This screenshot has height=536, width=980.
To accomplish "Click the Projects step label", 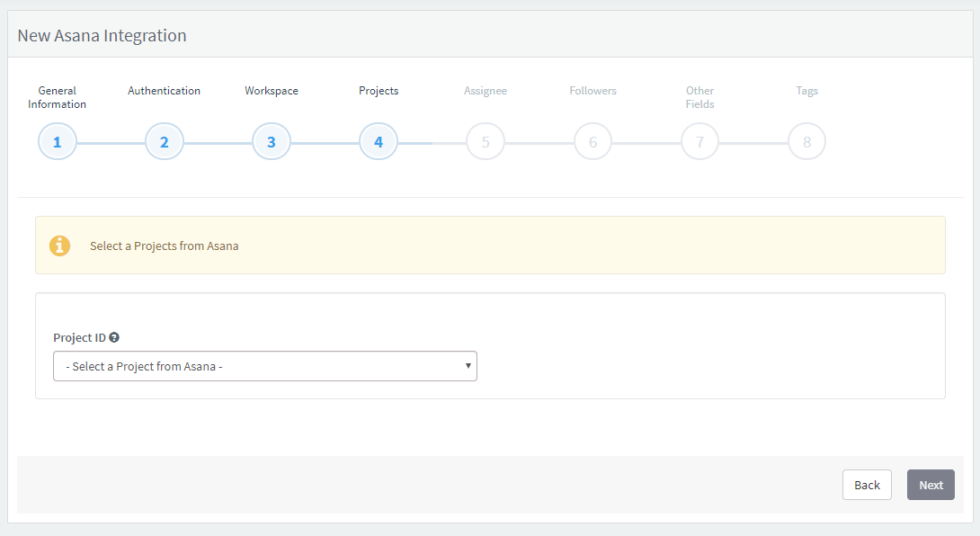I will (379, 91).
